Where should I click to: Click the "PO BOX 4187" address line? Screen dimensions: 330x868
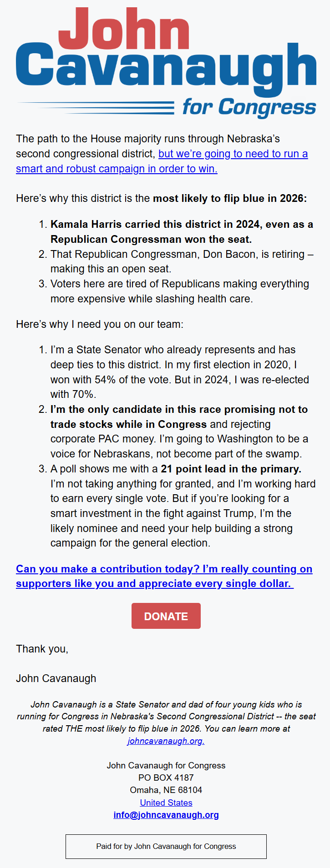(x=166, y=778)
